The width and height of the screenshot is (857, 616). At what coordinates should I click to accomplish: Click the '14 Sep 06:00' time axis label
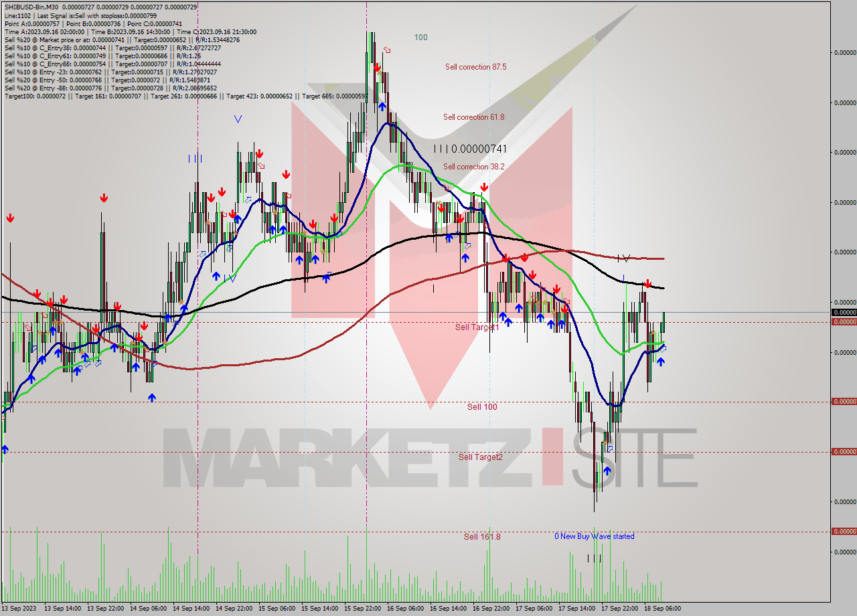(x=148, y=609)
